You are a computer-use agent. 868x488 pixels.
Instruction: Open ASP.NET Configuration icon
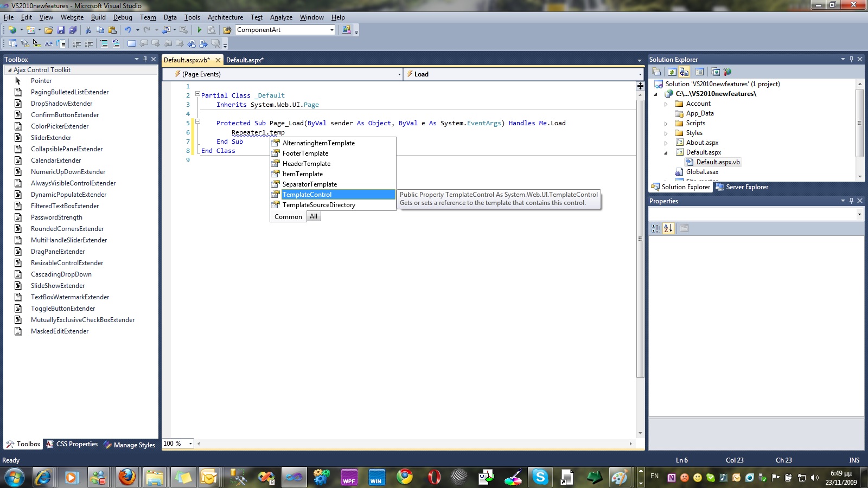727,72
